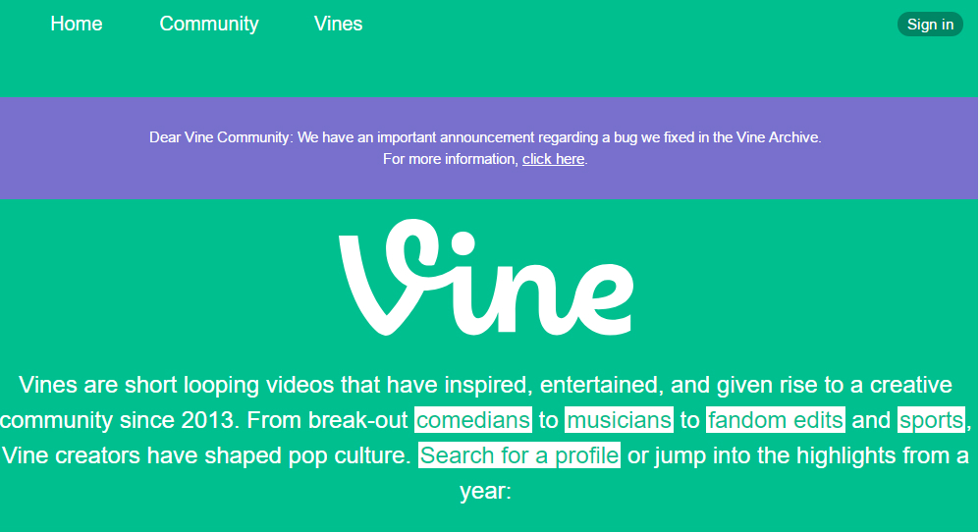Click the "year:" text ending the paragraph
The image size is (980, 532).
tap(485, 490)
